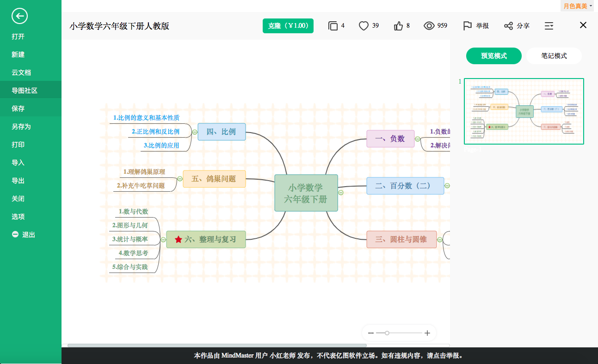Click the copy count icon showing 4
The width and height of the screenshot is (598, 364).
click(333, 26)
